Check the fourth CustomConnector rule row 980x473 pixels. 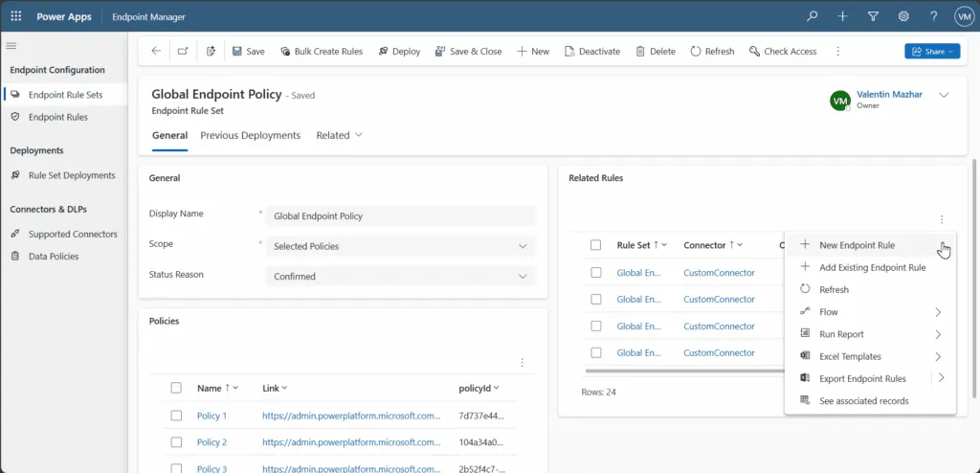coord(595,353)
